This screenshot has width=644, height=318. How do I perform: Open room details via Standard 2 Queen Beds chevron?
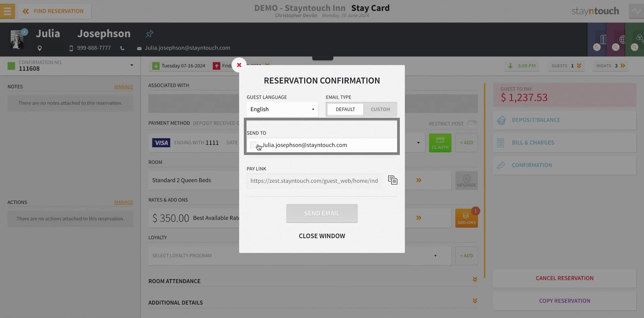pos(419,180)
